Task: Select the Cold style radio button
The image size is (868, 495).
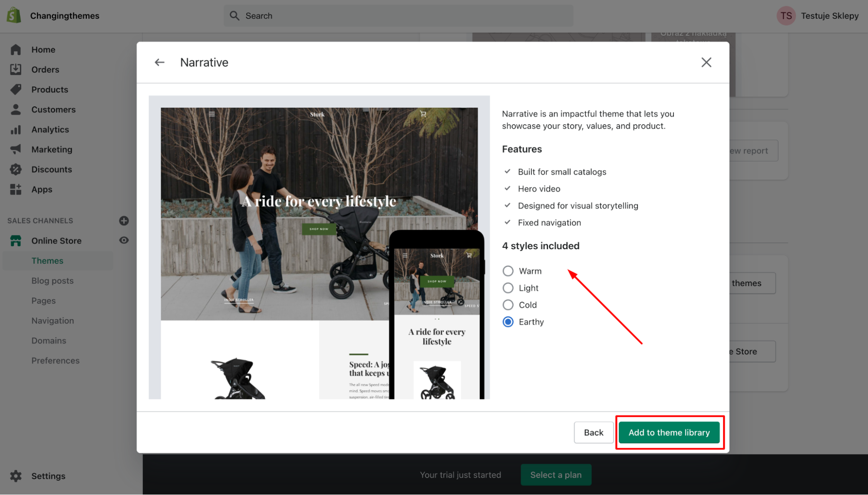Action: pos(507,305)
